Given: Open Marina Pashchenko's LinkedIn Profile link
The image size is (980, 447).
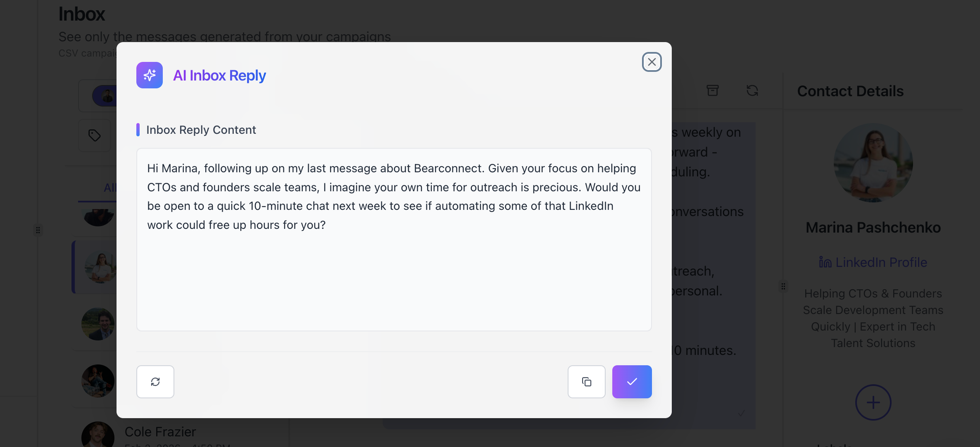Looking at the screenshot, I should point(873,263).
